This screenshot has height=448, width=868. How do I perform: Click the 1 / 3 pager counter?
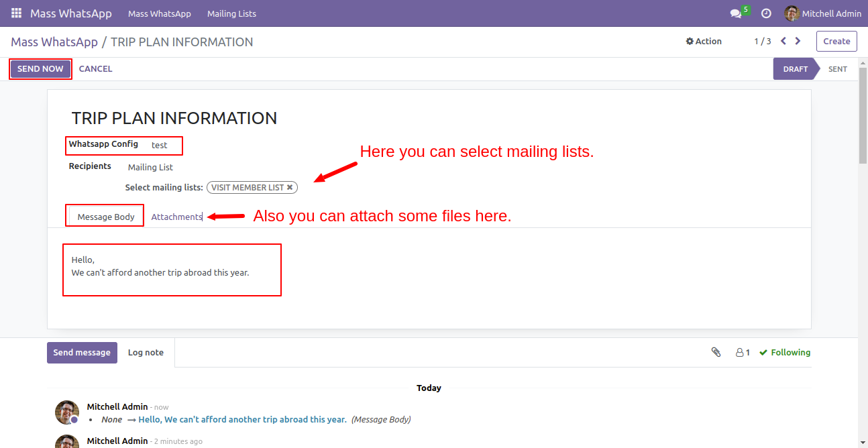[762, 42]
